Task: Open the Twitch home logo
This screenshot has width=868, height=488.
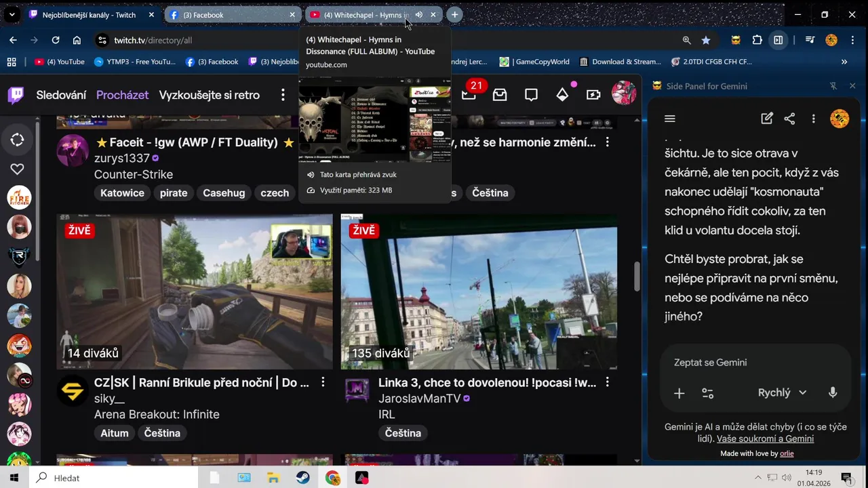Action: coord(16,95)
